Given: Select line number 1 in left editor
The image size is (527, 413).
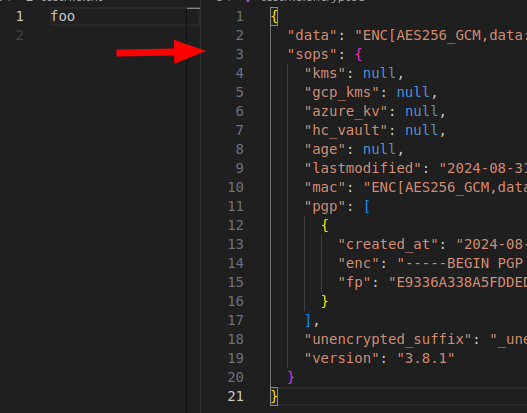Looking at the screenshot, I should click(20, 16).
